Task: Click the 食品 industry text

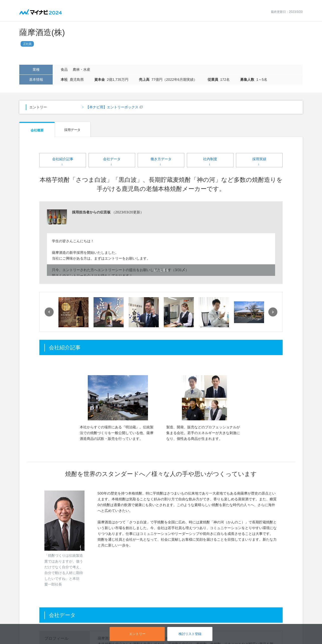Action: point(64,69)
